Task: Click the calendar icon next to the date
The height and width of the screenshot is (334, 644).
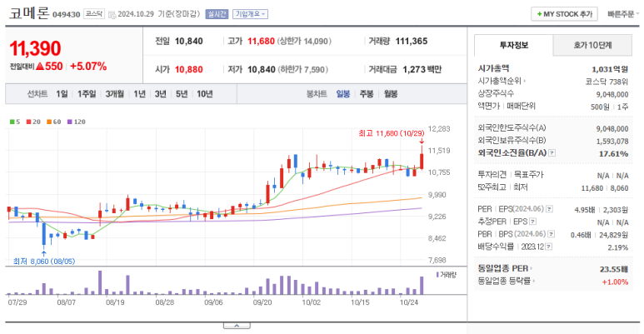Action: pos(112,15)
